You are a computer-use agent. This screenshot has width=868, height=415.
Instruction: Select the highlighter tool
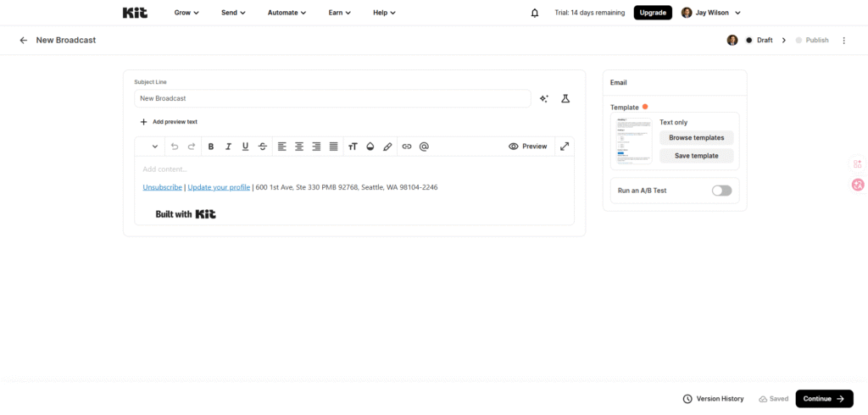pyautogui.click(x=387, y=147)
